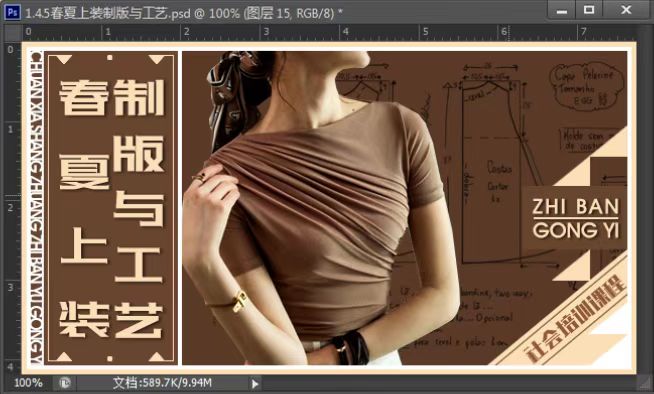Click the document title bar text

tap(183, 13)
